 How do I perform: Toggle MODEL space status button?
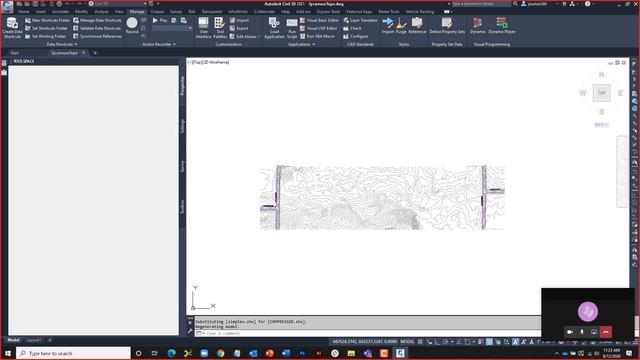tap(407, 342)
